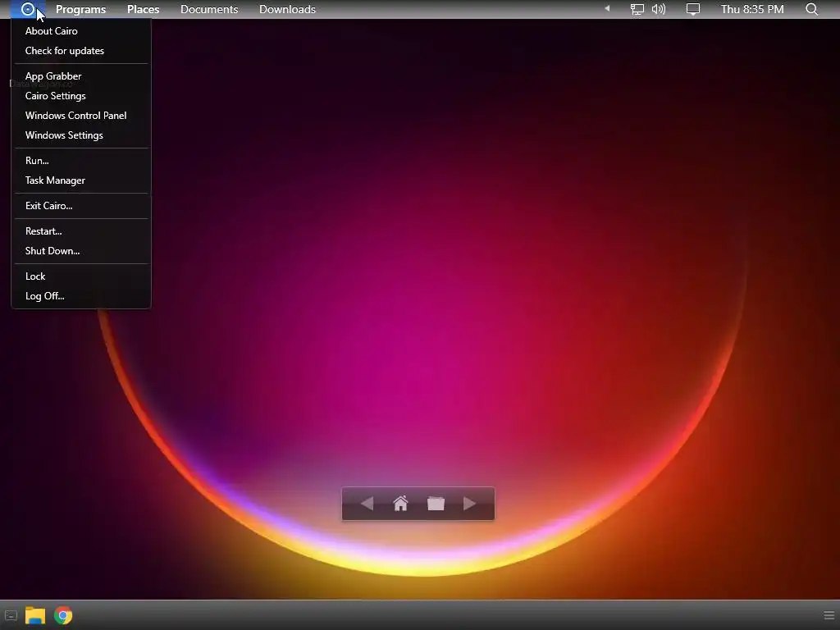Viewport: 840px width, 630px height.
Task: Choose Check for updates
Action: [81, 51]
